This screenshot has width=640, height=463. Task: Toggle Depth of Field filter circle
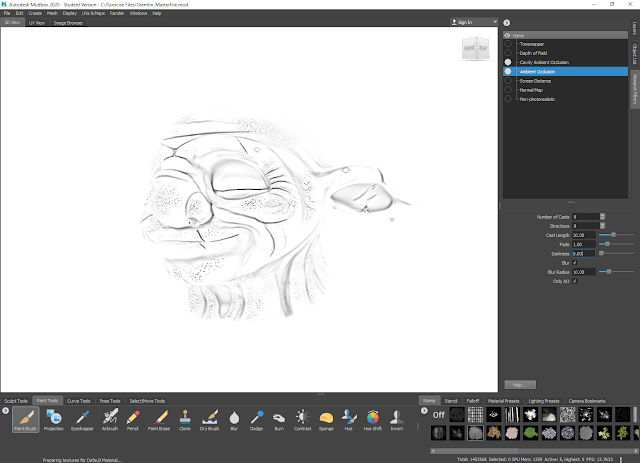click(x=508, y=53)
